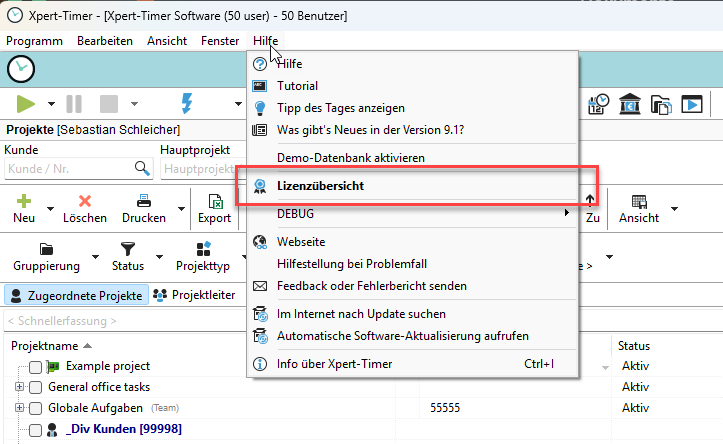Click the blue lightning bolt icon
The width and height of the screenshot is (723, 444).
pos(186,104)
